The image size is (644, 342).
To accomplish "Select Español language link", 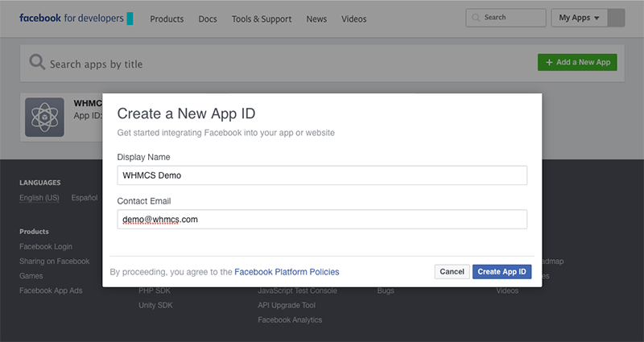I will tap(85, 198).
